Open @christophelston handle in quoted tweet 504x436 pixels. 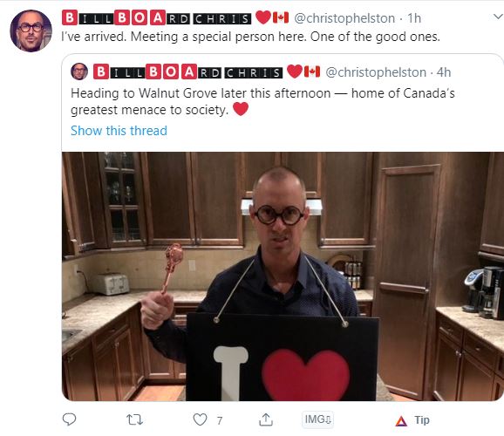click(376, 72)
